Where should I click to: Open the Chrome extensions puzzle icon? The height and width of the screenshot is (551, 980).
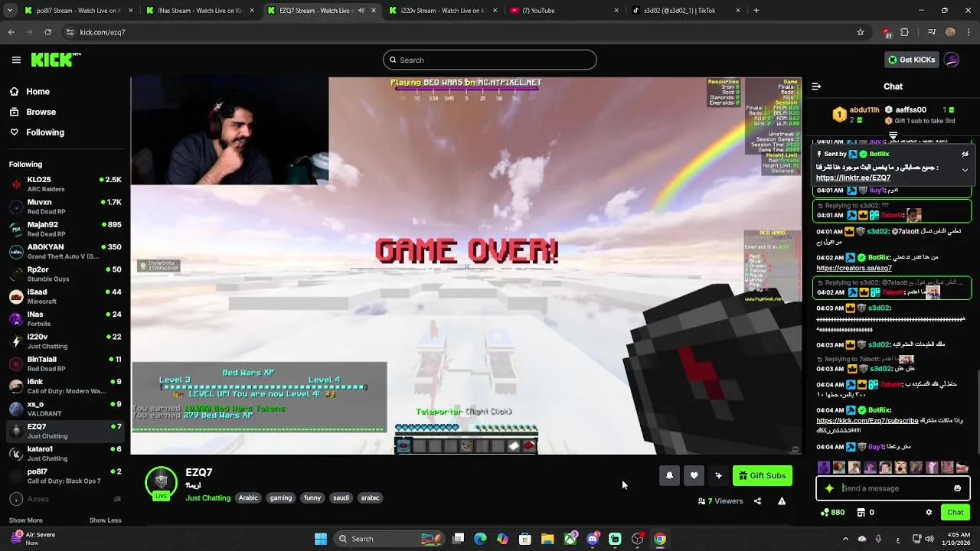coord(905,32)
